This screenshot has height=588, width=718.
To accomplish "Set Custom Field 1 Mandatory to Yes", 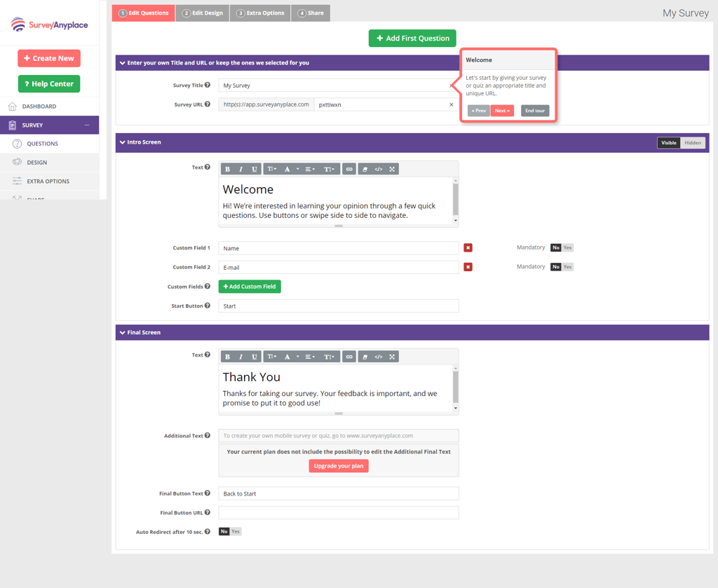I will tap(567, 247).
